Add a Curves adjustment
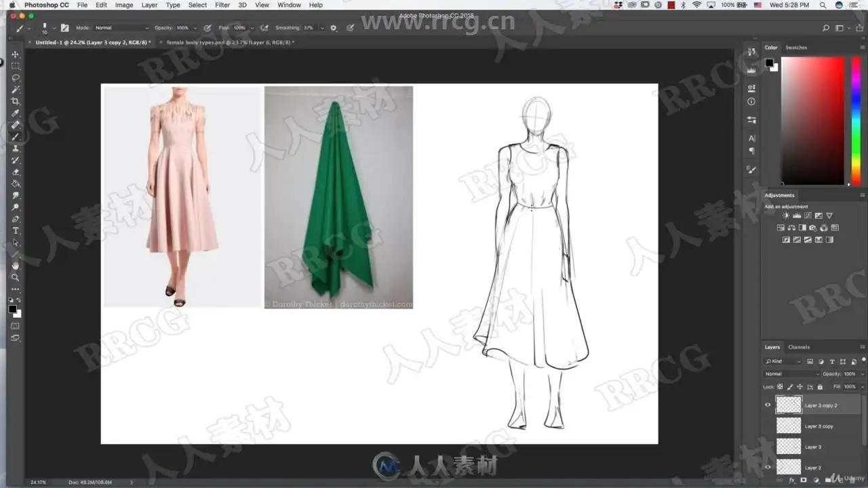Image resolution: width=868 pixels, height=488 pixels. [x=808, y=216]
